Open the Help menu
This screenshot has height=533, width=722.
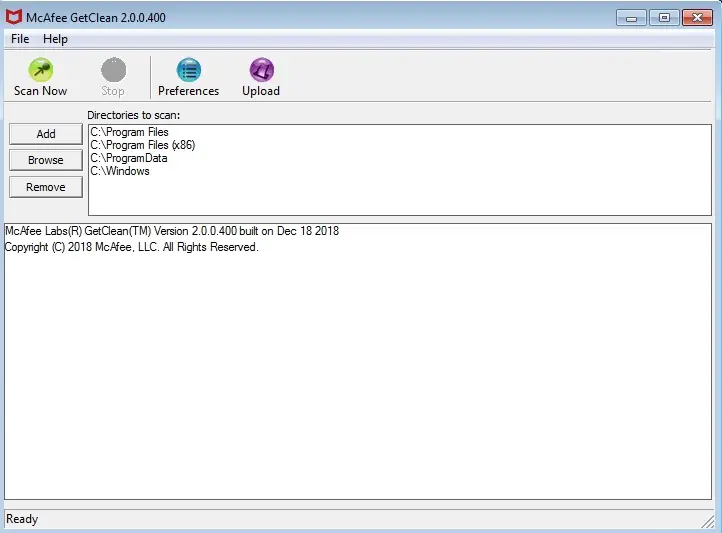55,39
